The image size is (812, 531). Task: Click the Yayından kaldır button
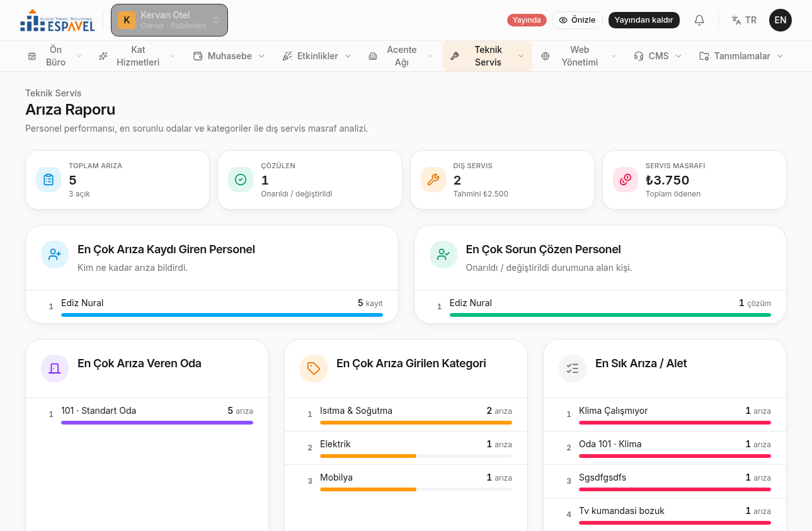coord(644,20)
